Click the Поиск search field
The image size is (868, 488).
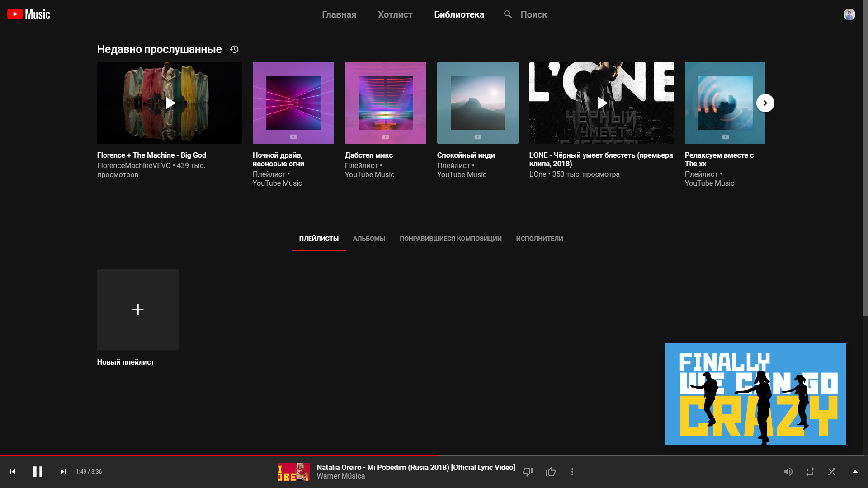pos(533,14)
